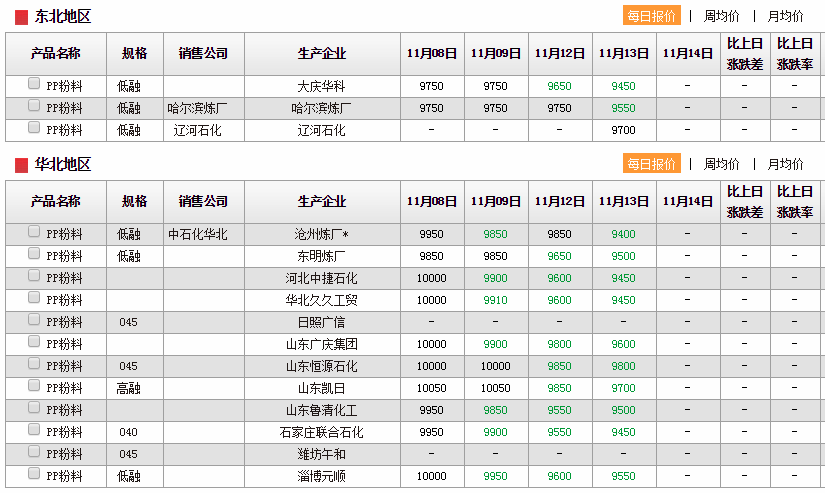The height and width of the screenshot is (493, 825).
Task: Tick the 潍坊午和 row checkbox
Action: (34, 452)
